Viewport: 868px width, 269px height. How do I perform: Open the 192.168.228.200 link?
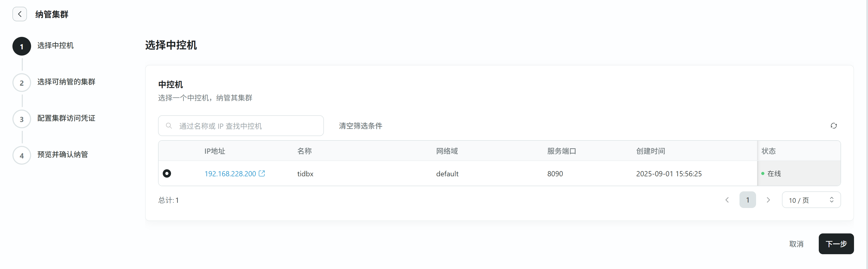pyautogui.click(x=230, y=174)
